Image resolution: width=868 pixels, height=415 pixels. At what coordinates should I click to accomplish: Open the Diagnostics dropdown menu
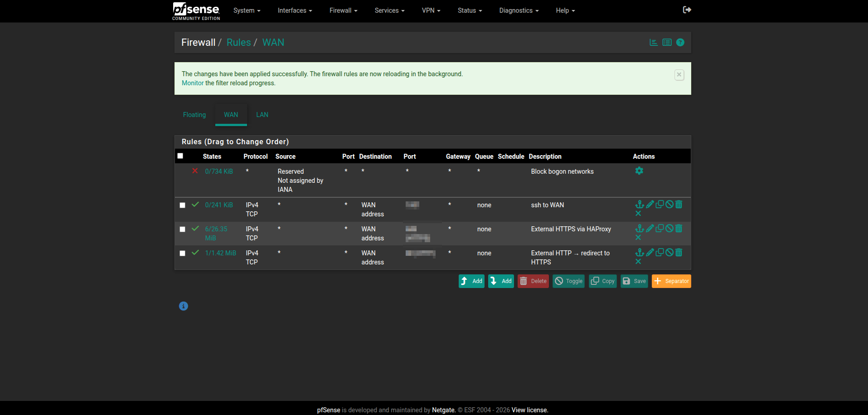pos(519,10)
